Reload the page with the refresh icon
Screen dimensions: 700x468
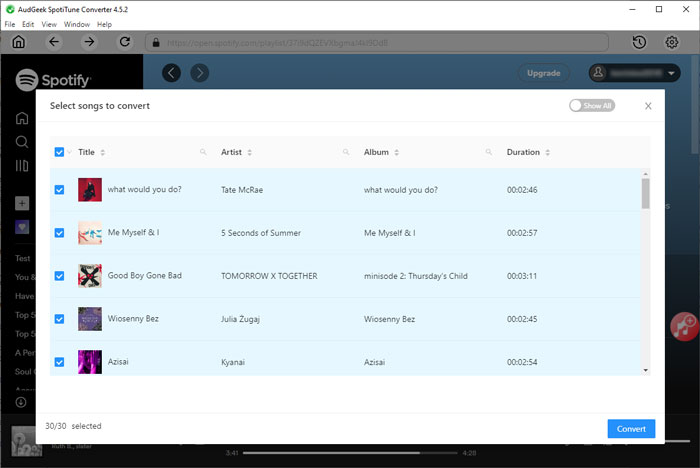tap(125, 42)
